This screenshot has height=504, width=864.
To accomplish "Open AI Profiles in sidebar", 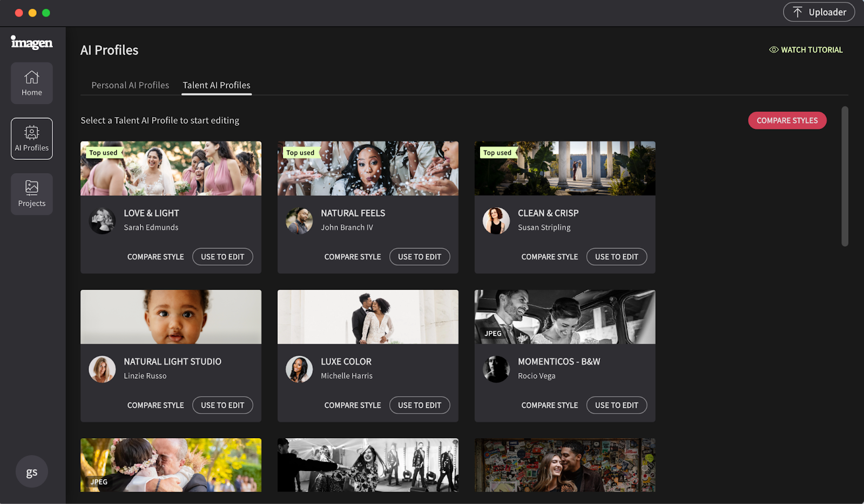I will click(32, 139).
